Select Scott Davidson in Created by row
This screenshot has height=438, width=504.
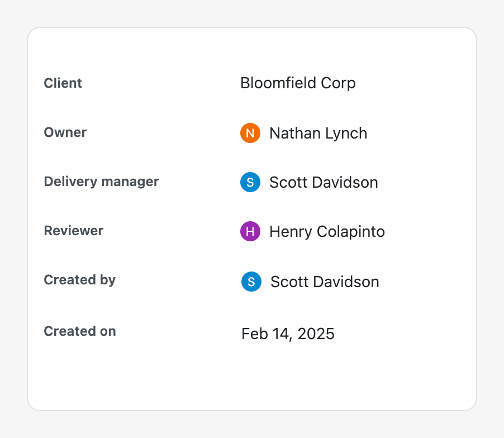325,282
